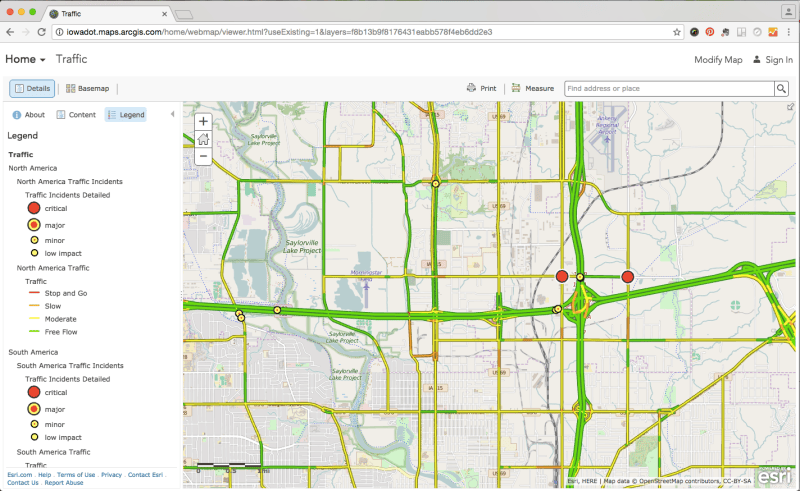
Task: Click the Traffic page title
Action: tap(71, 59)
